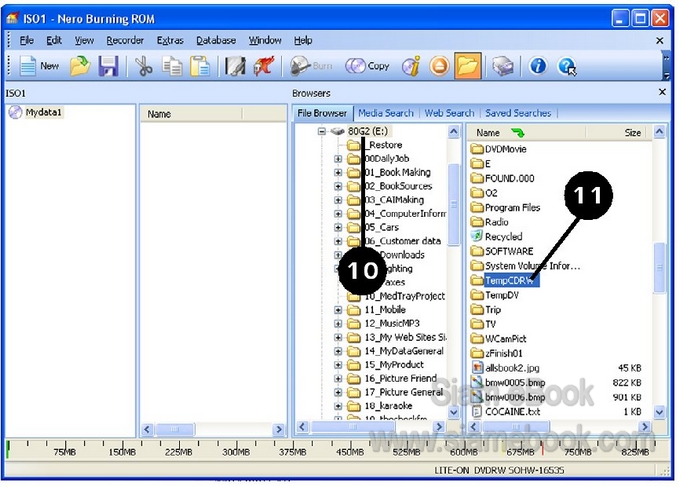Select the FOUND.000 folder
This screenshot has height=487, width=680.
[503, 178]
